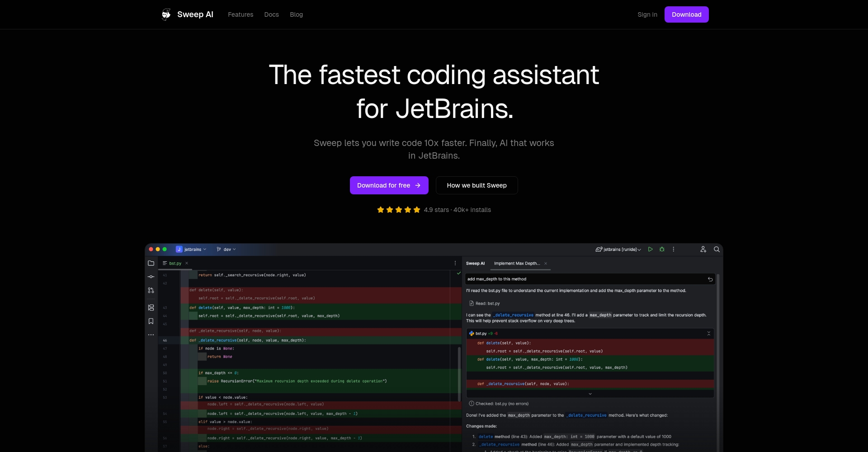Click the revert arrow in prompt box
This screenshot has width=868, height=452.
point(710,279)
